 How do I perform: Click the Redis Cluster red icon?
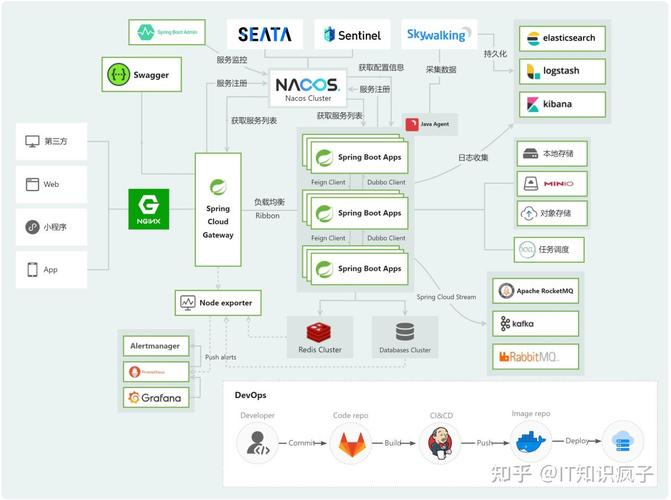click(x=318, y=333)
